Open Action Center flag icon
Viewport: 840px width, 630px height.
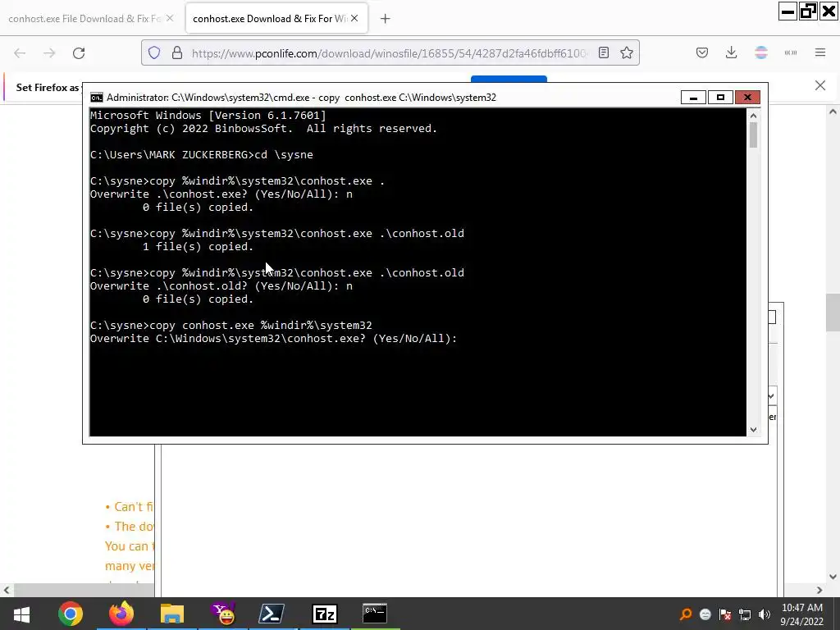[725, 614]
